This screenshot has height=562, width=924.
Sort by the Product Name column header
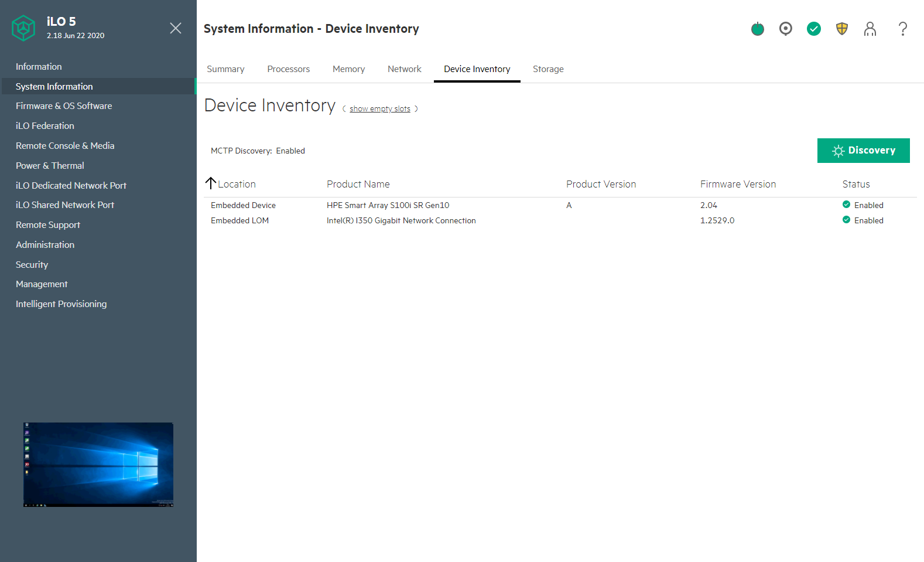coord(358,184)
